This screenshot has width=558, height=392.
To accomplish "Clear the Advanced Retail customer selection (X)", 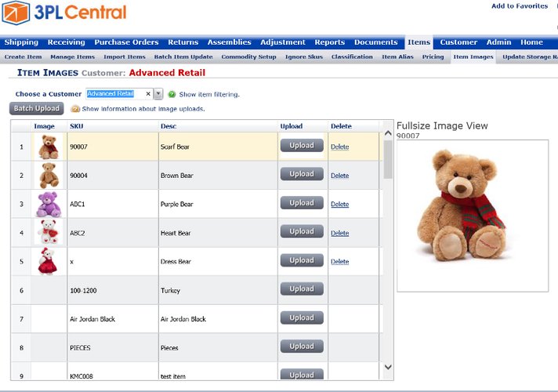I will [148, 93].
